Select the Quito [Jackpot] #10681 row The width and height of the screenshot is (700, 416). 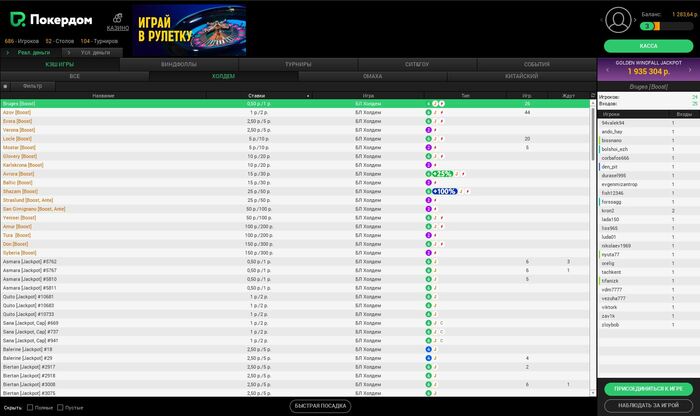(295, 297)
